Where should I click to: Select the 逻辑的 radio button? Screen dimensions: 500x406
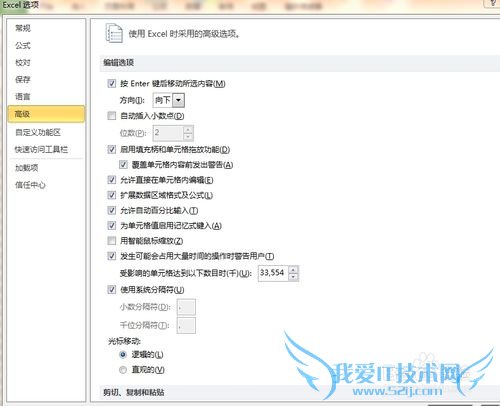(x=123, y=355)
